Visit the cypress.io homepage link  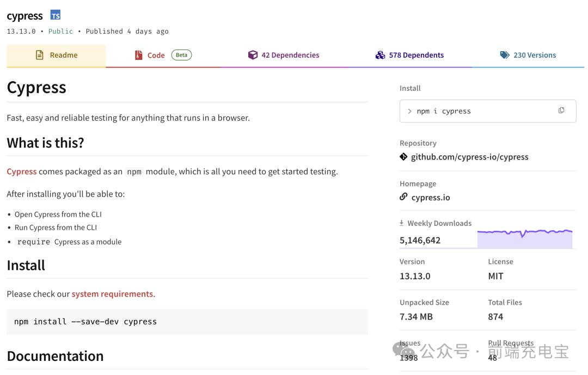click(431, 197)
